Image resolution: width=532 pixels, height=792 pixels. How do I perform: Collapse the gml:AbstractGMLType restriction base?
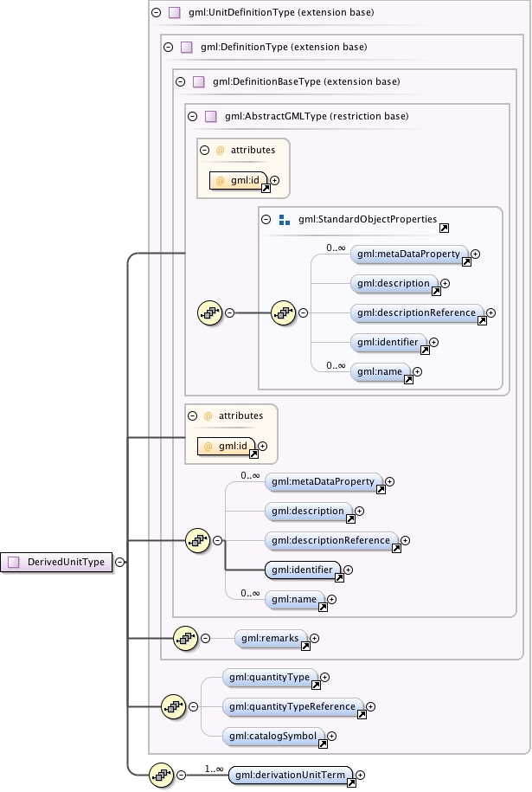click(193, 116)
